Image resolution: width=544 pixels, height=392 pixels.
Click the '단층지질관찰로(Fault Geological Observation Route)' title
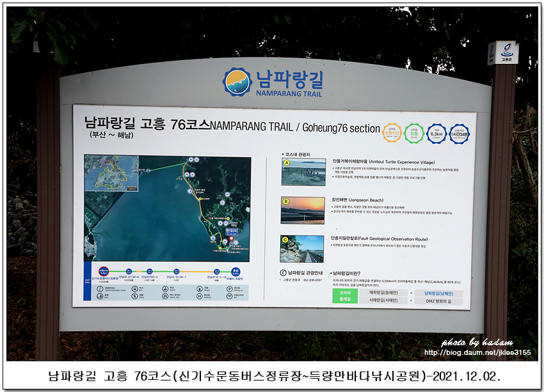click(380, 239)
